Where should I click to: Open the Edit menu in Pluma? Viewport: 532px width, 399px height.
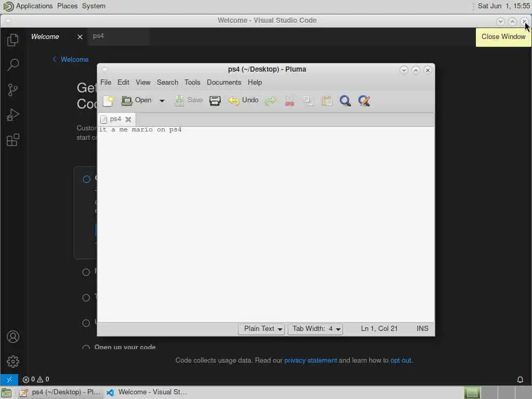tap(123, 83)
